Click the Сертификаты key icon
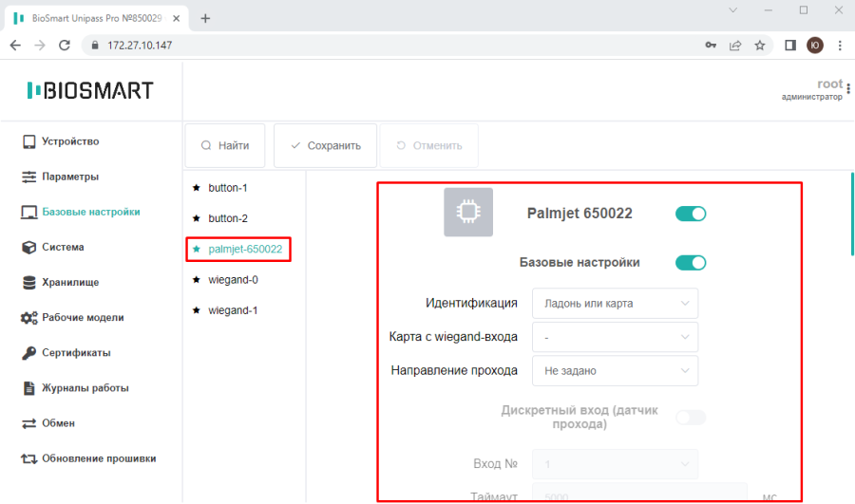 [x=28, y=353]
